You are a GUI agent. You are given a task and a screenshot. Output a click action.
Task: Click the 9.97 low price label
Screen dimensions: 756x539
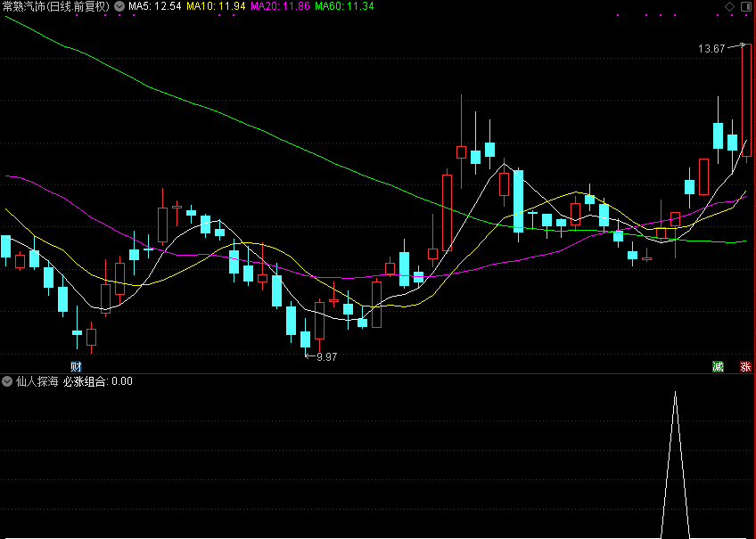point(326,356)
